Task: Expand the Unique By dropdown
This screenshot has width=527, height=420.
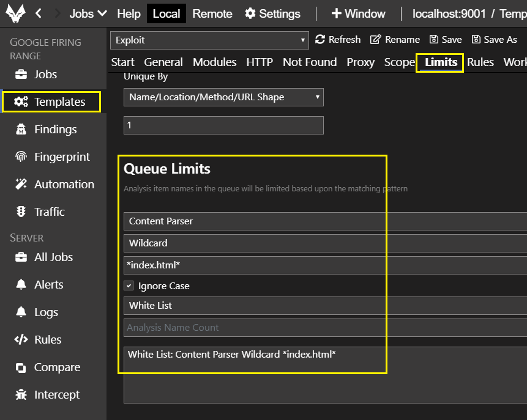Action: 223,97
